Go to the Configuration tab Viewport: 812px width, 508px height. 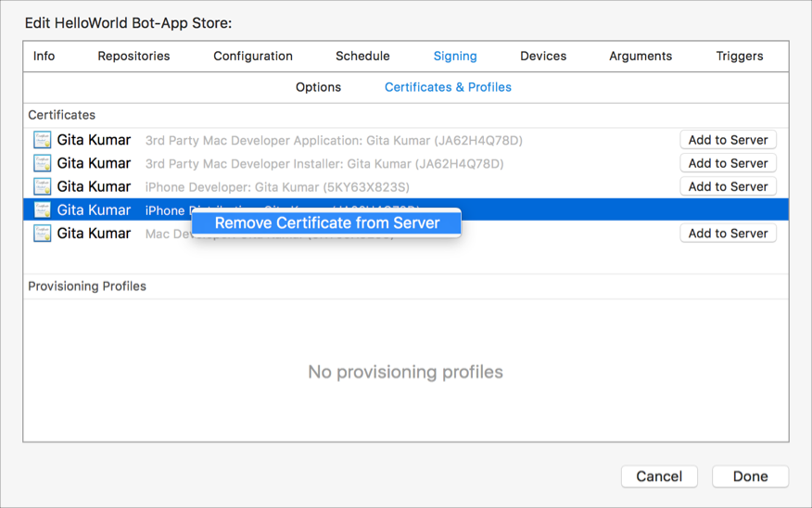click(x=253, y=56)
